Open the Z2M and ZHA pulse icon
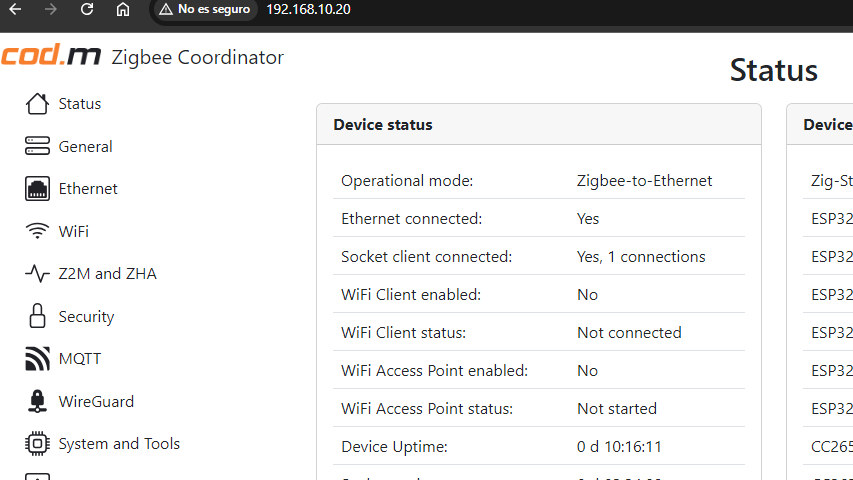This screenshot has height=480, width=853. click(x=37, y=273)
